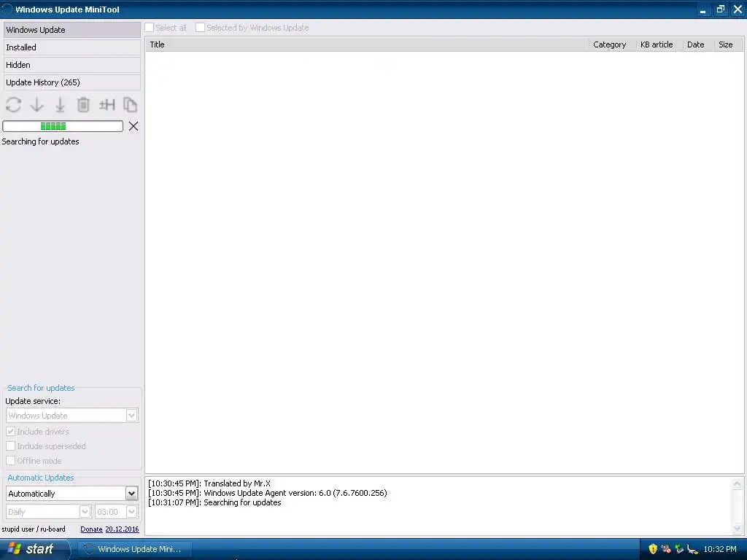Click the red network tray icon
Viewport: 747px width, 560px height.
click(x=666, y=549)
